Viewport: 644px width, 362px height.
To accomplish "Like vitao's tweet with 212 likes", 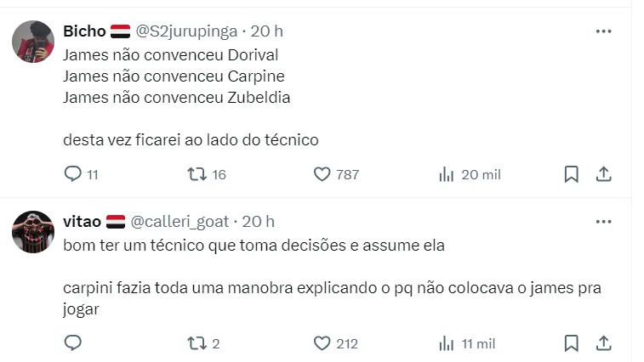I will 322,343.
